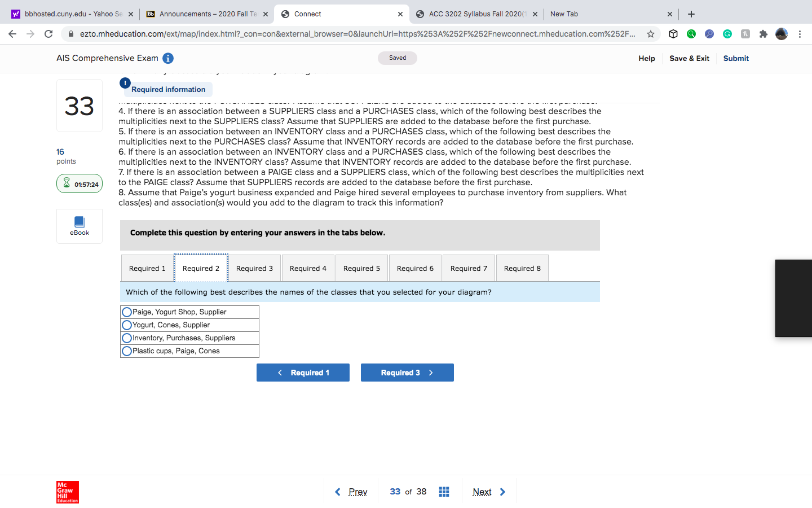812x508 pixels.
Task: Click the info icon next to AIS Comprehensive Exam
Action: coord(167,58)
